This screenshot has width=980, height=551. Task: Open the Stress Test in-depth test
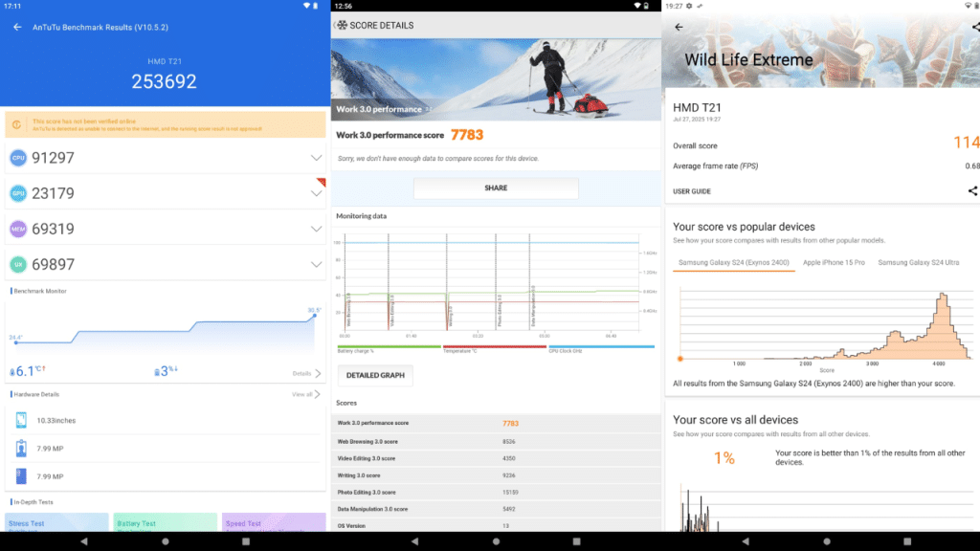(x=56, y=522)
